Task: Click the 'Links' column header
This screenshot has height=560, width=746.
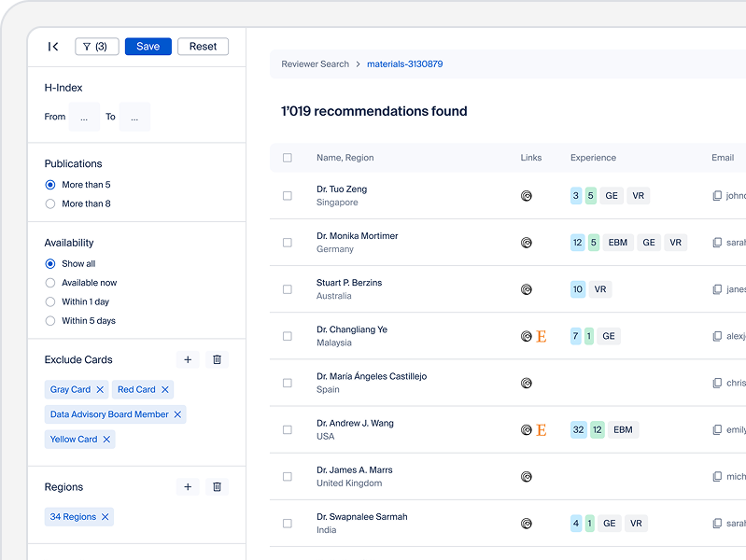Action: pyautogui.click(x=531, y=158)
